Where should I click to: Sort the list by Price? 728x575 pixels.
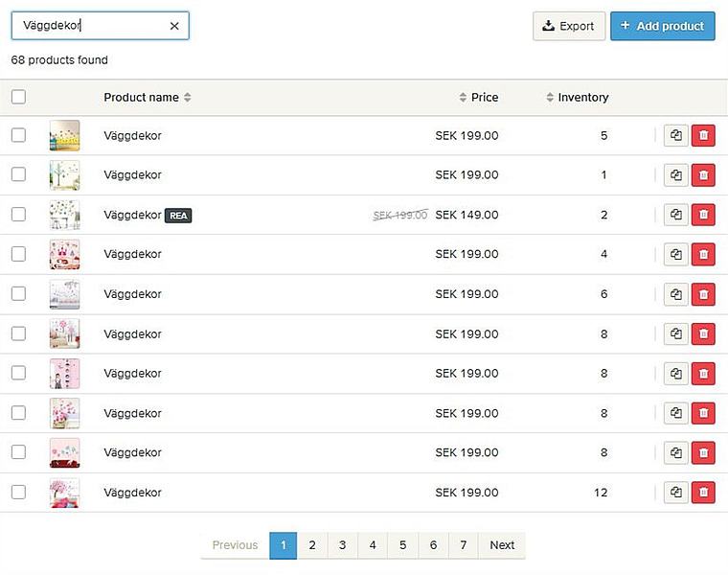478,98
